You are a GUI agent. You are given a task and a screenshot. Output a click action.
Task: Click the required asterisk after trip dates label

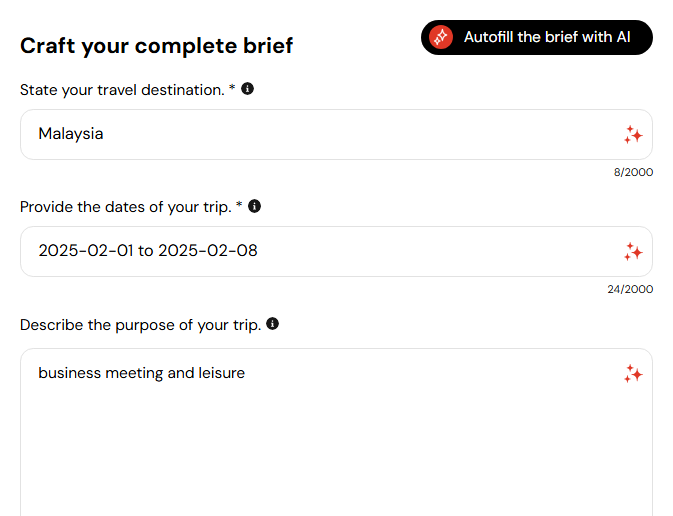239,205
